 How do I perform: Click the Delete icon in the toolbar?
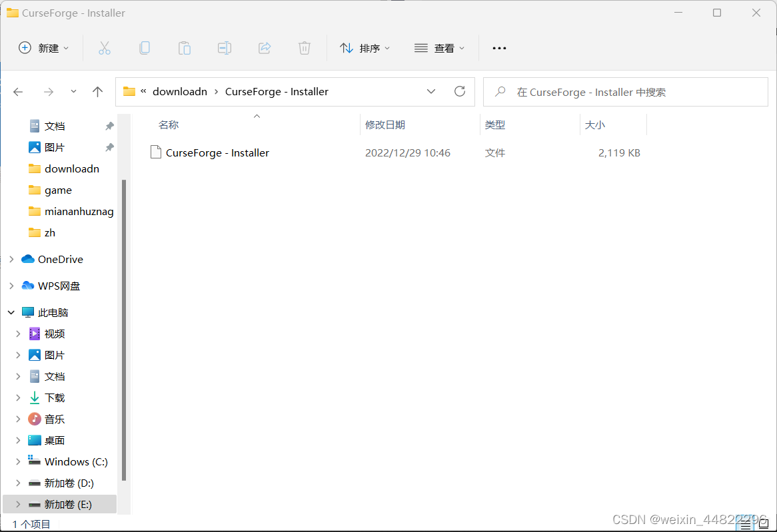[x=305, y=47]
